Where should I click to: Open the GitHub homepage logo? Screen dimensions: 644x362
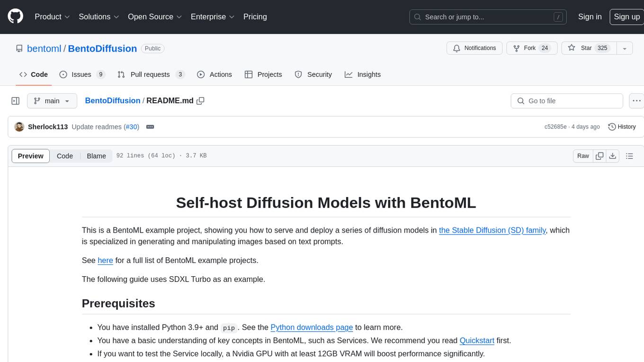point(15,17)
